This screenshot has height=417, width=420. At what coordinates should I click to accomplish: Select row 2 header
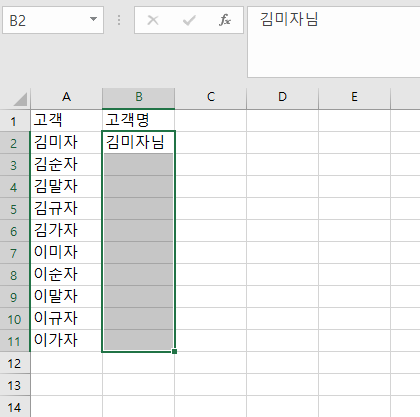pos(15,143)
